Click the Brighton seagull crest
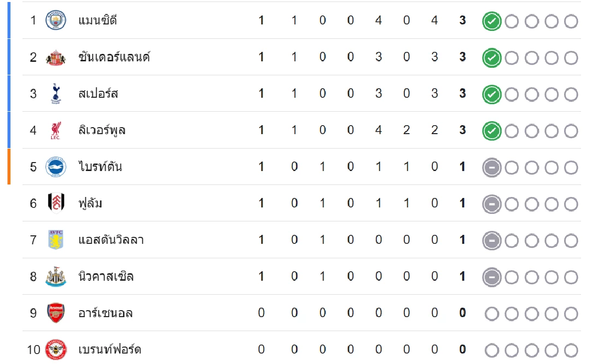This screenshot has width=599, height=364. (x=56, y=167)
